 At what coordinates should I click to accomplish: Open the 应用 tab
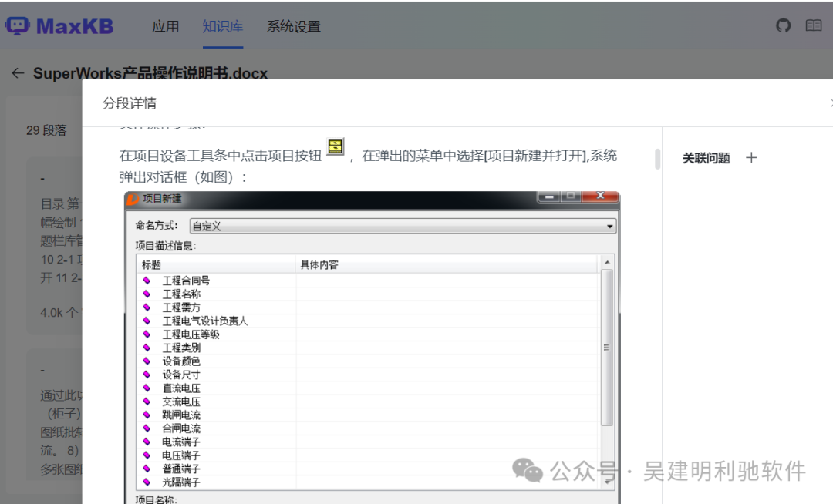pyautogui.click(x=165, y=26)
